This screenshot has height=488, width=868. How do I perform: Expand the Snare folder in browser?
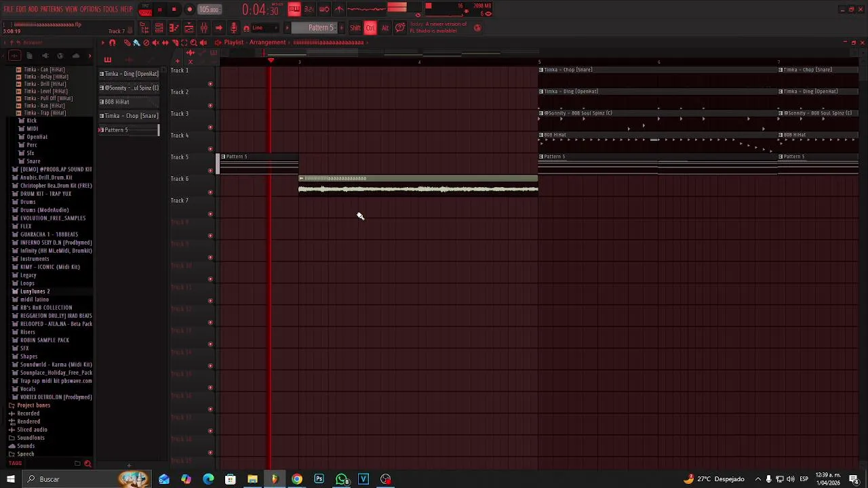[x=33, y=161]
